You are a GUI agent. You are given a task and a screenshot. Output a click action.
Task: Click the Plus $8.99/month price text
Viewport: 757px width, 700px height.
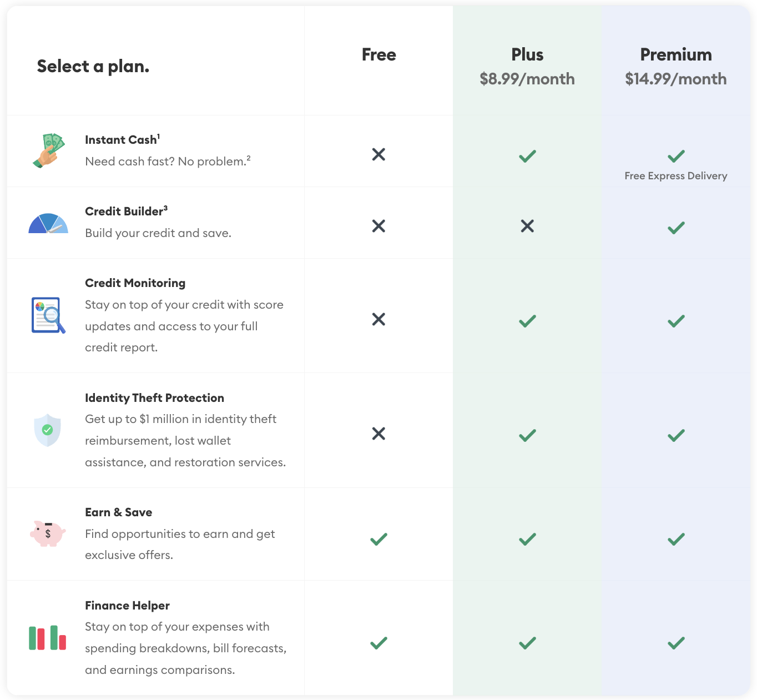(x=527, y=79)
